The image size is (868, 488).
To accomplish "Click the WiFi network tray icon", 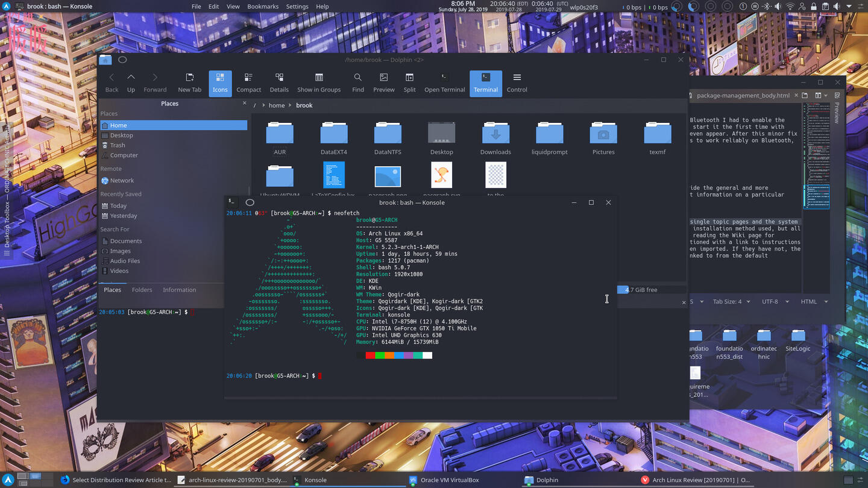I will tap(790, 7).
